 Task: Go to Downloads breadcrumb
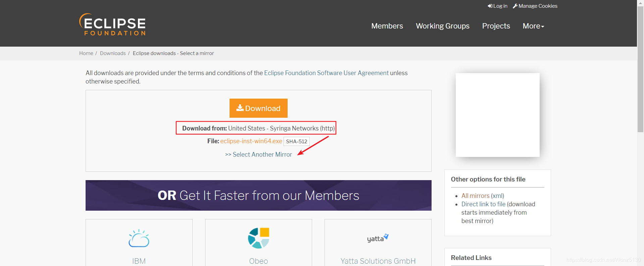pos(113,53)
